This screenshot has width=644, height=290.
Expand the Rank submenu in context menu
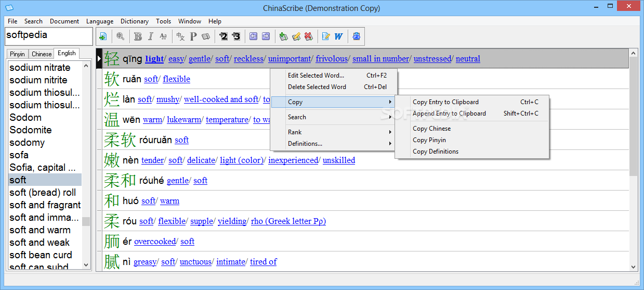tap(334, 132)
